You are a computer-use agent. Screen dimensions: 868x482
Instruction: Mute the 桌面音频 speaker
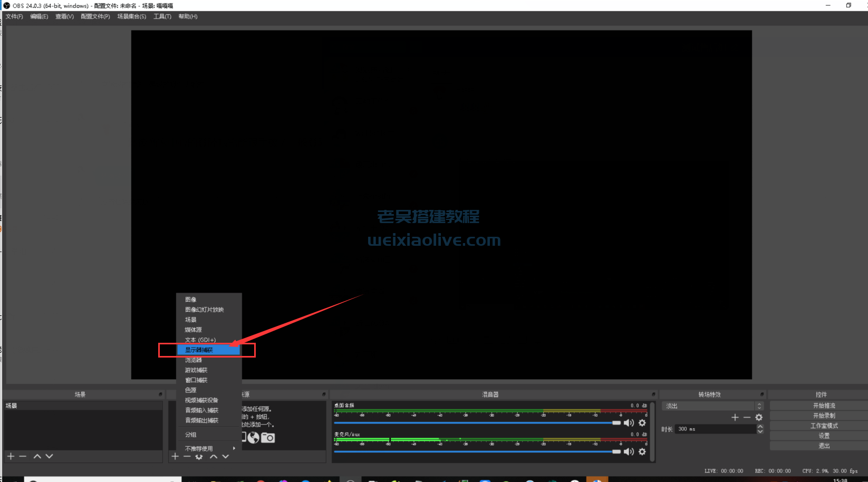pyautogui.click(x=629, y=423)
